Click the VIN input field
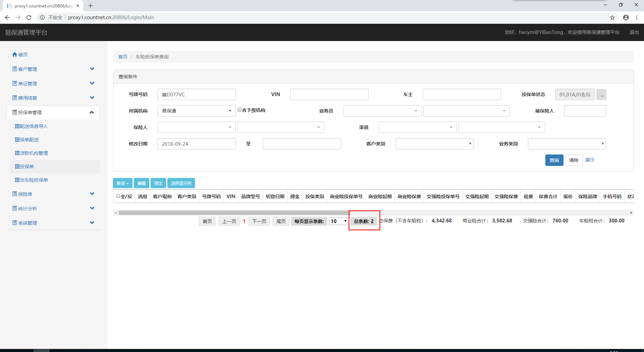 [329, 94]
